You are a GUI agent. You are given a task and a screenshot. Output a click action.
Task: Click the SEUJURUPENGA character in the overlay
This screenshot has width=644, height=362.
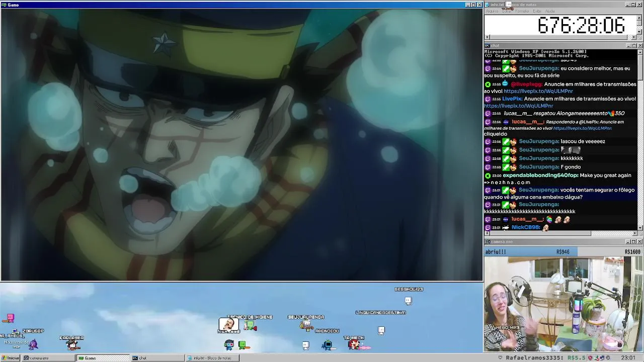click(306, 325)
